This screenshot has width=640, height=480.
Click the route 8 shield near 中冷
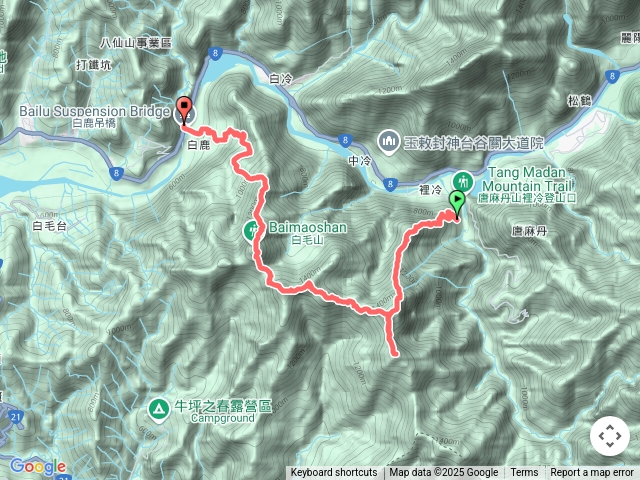pyautogui.click(x=345, y=141)
